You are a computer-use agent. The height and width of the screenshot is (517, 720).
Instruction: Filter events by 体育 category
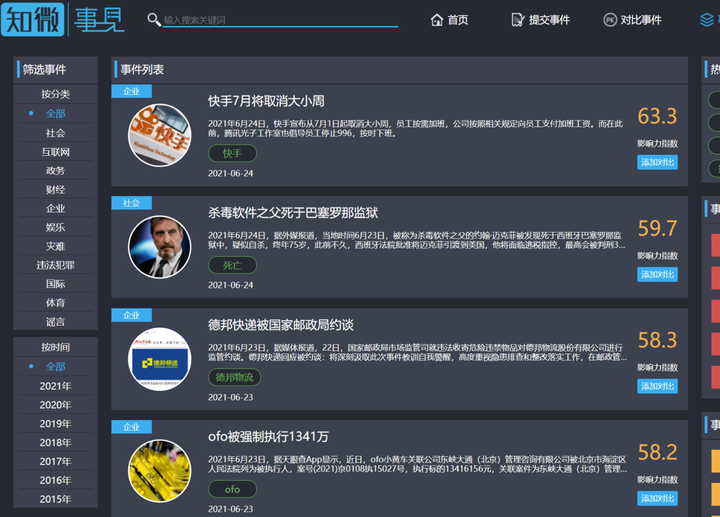point(56,303)
